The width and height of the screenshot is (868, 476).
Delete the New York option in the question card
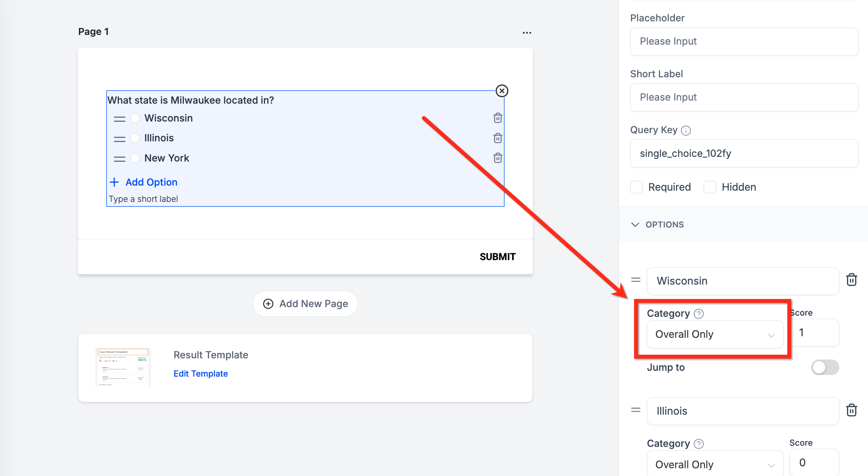coord(498,158)
